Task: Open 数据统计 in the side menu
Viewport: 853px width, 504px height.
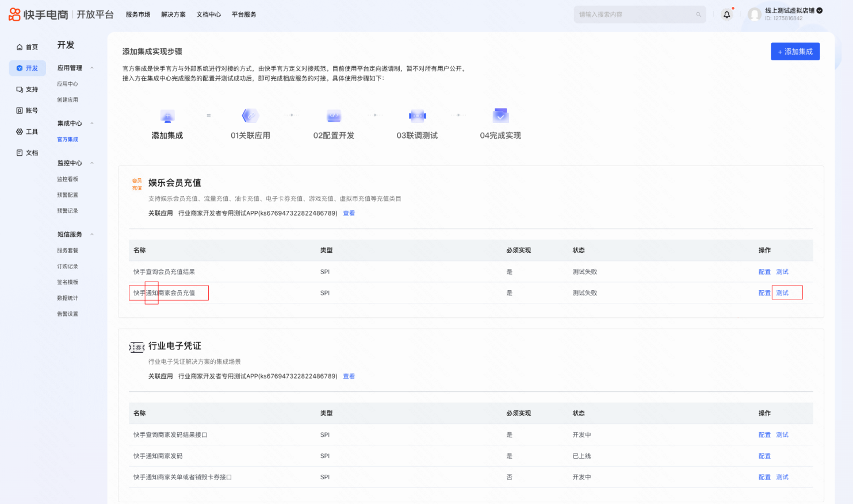Action: tap(67, 298)
